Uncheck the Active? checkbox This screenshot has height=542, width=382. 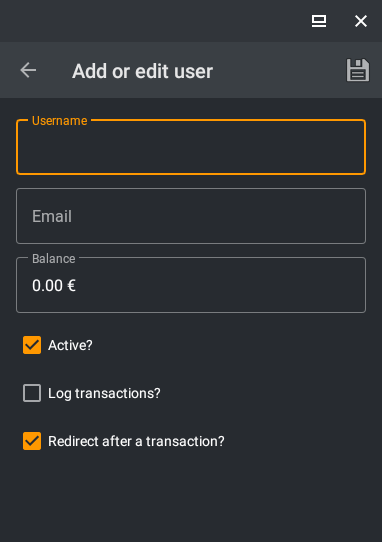pyautogui.click(x=32, y=345)
